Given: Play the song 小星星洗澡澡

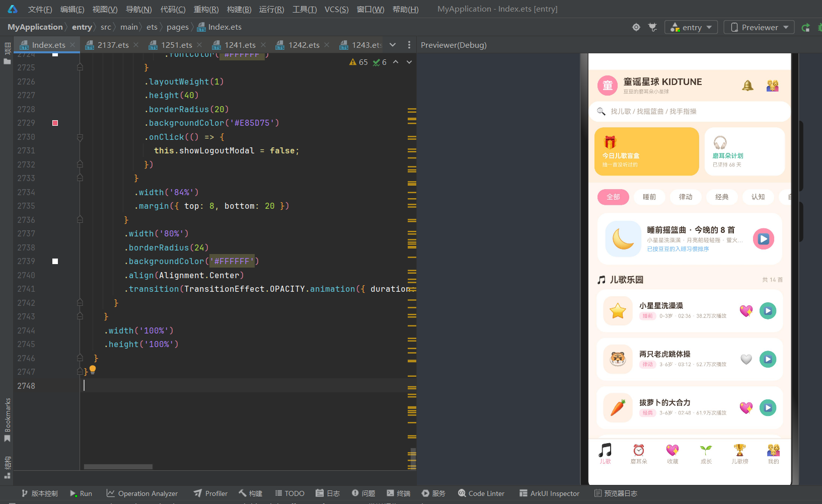Looking at the screenshot, I should pyautogui.click(x=768, y=311).
